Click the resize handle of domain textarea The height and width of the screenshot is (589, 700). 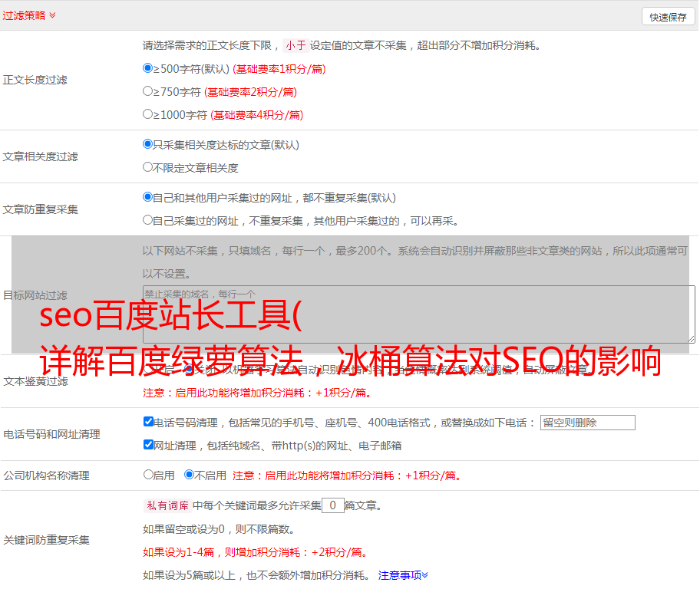coord(691,339)
